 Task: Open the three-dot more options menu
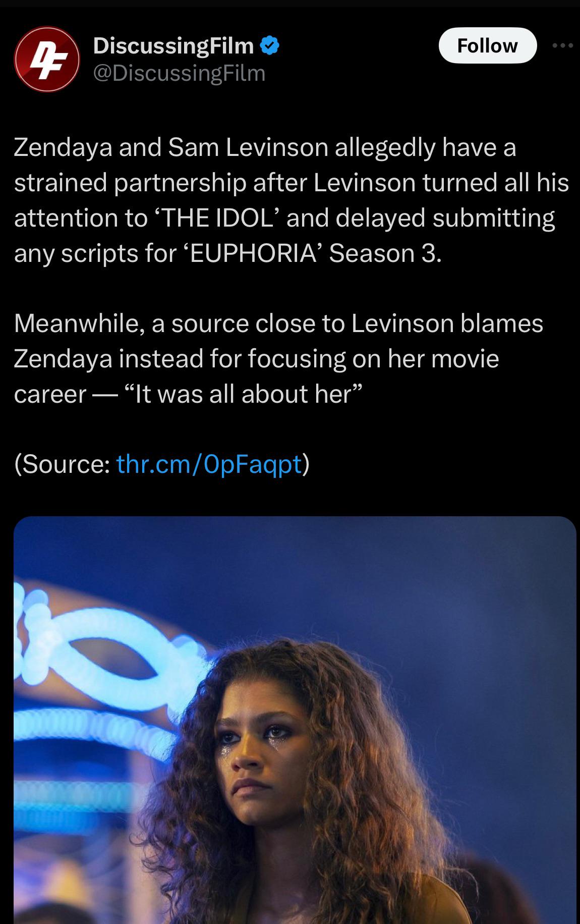click(x=562, y=46)
